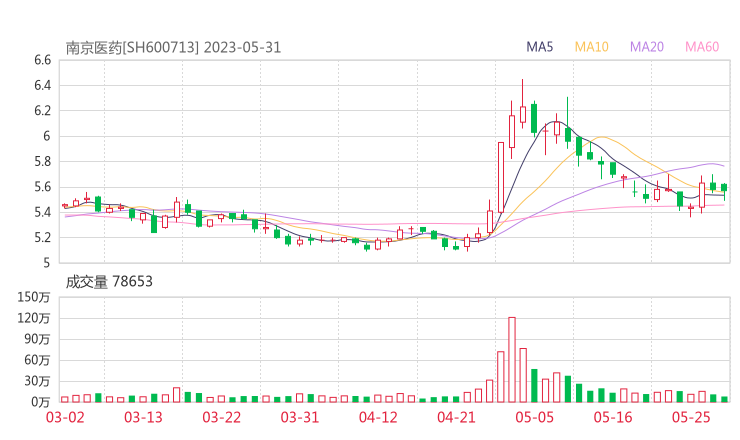
Task: Click the 30万 volume axis label
Action: (x=37, y=381)
